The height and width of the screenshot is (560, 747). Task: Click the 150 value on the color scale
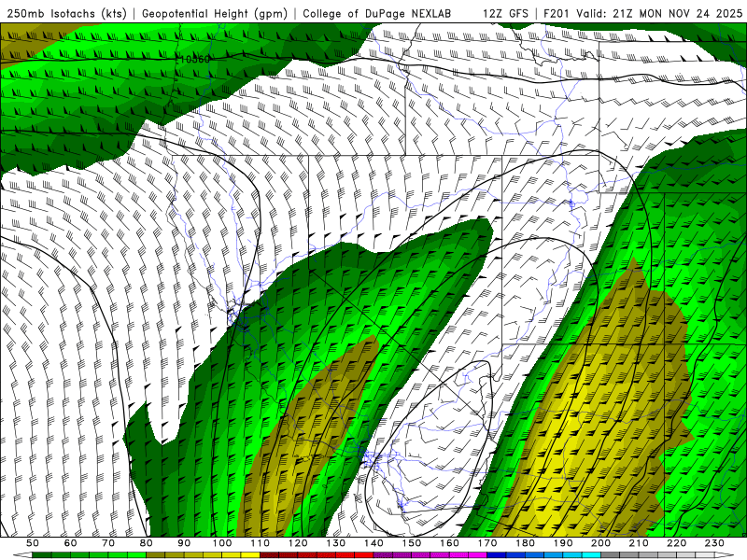pos(412,543)
